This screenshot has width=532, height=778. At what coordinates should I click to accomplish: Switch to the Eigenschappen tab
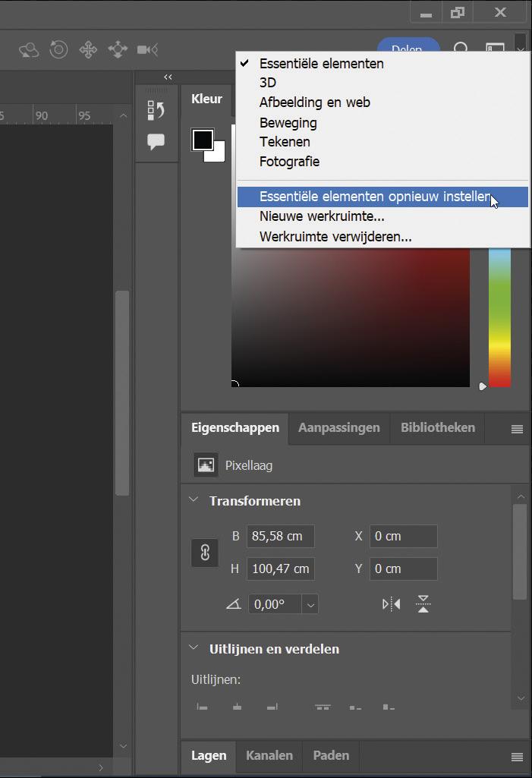click(x=235, y=427)
